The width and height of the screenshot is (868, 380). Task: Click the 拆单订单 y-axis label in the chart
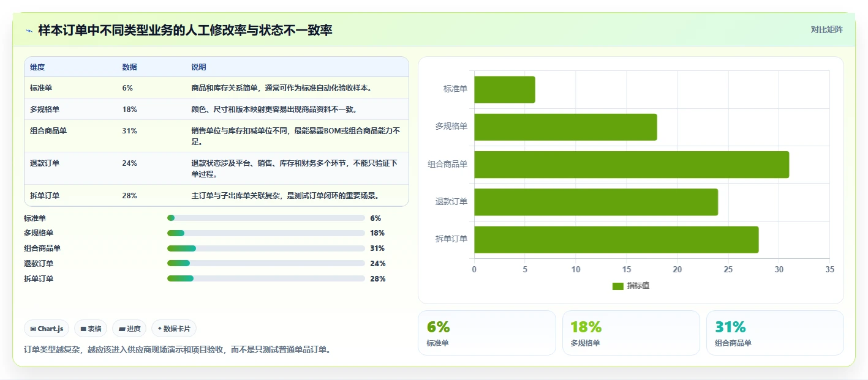click(x=451, y=239)
